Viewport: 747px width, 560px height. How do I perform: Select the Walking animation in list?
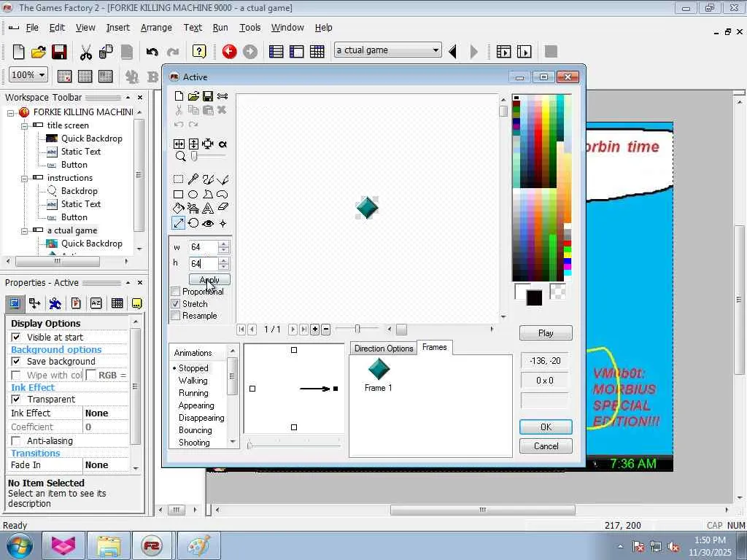[x=193, y=381]
